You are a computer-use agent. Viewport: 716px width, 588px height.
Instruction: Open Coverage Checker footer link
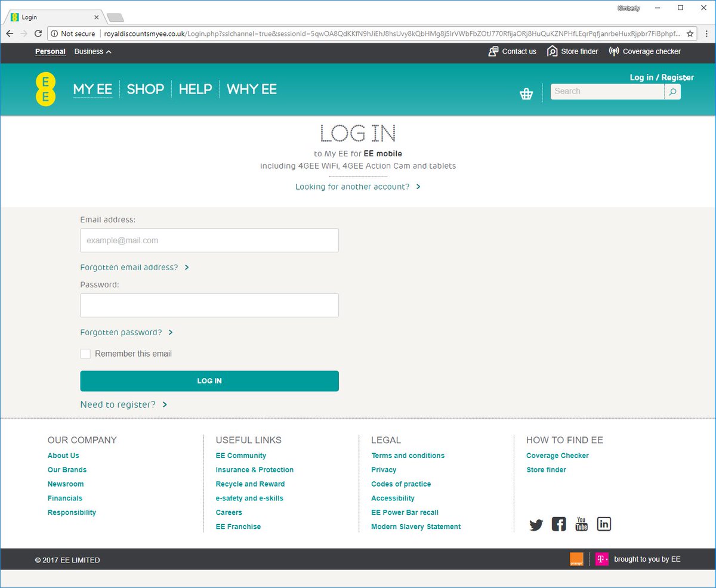(x=557, y=456)
